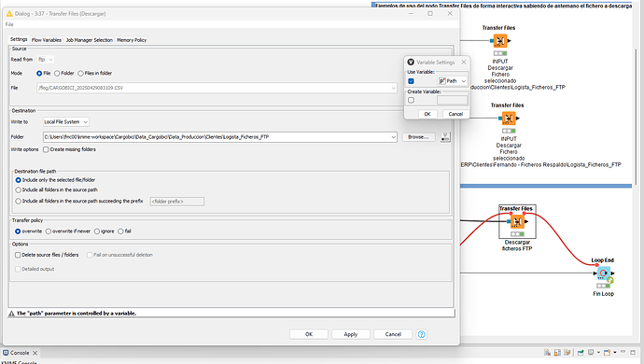Open the File menu in the dialog
This screenshot has height=364, width=644.
click(9, 24)
